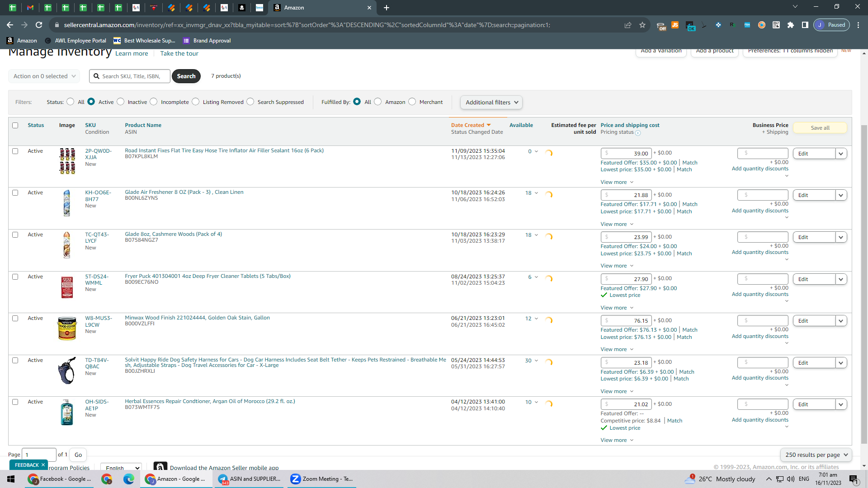
Task: Open the Road Instant Fixes Flat Tire listing
Action: (x=224, y=150)
